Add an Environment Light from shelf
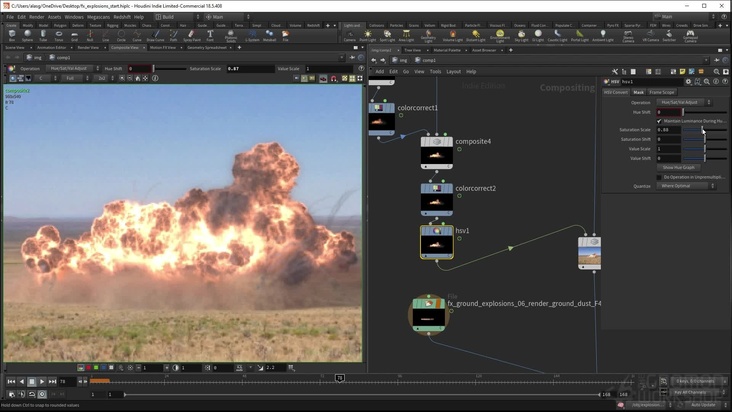 tap(500, 35)
